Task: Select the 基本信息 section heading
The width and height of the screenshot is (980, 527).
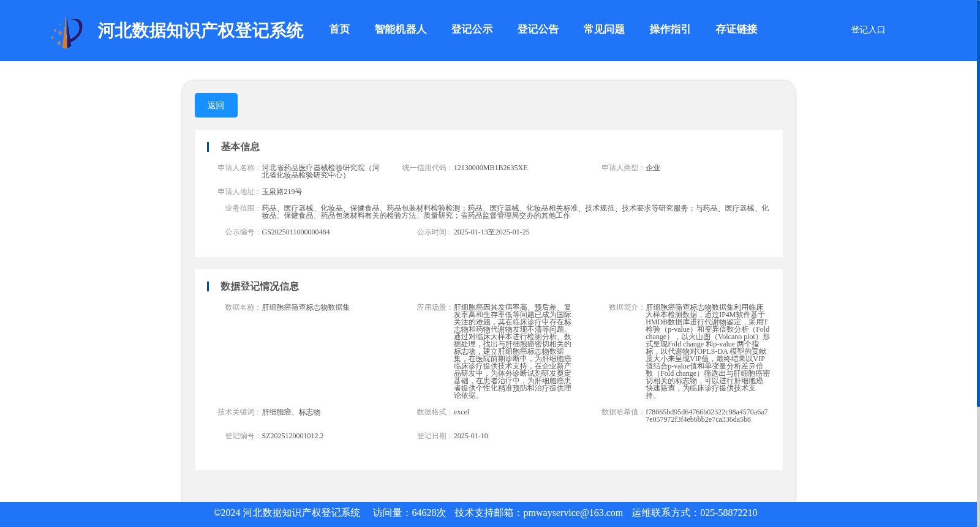Action: tap(240, 147)
